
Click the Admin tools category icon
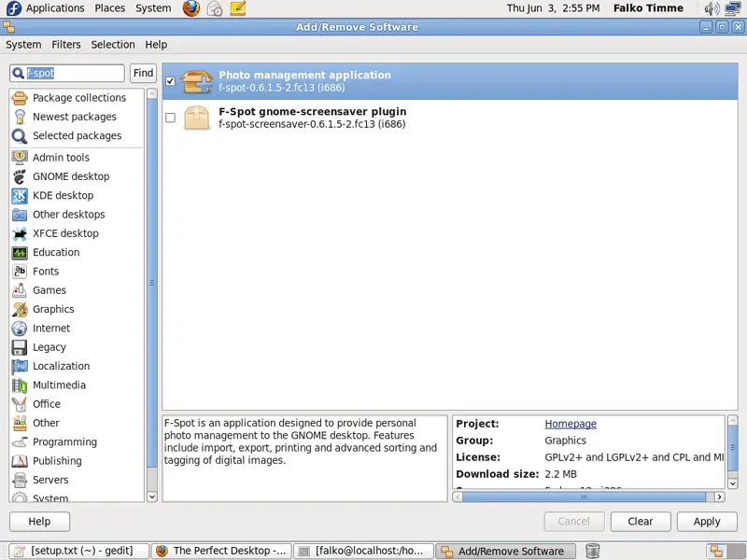[x=20, y=158]
